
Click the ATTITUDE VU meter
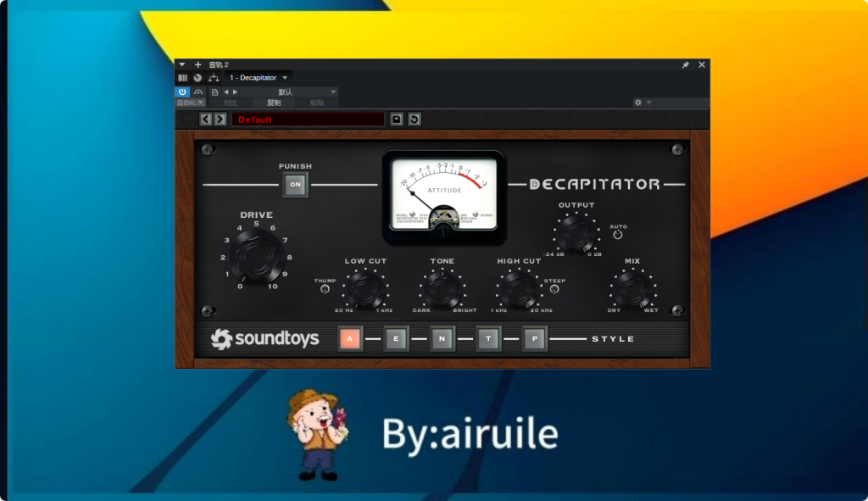444,197
